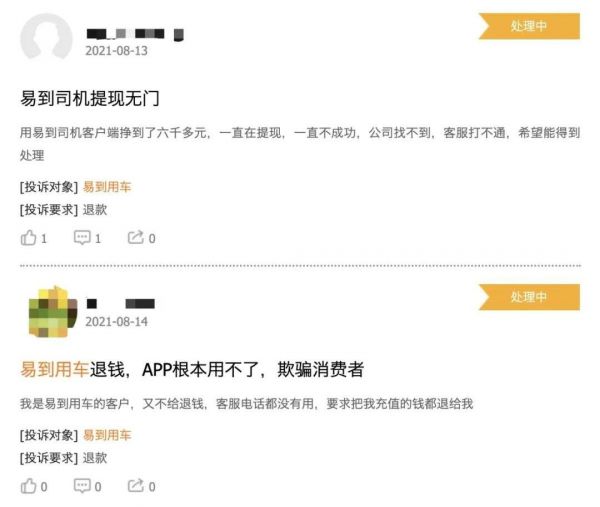Open 易到用车 link in second complaint target

(107, 435)
